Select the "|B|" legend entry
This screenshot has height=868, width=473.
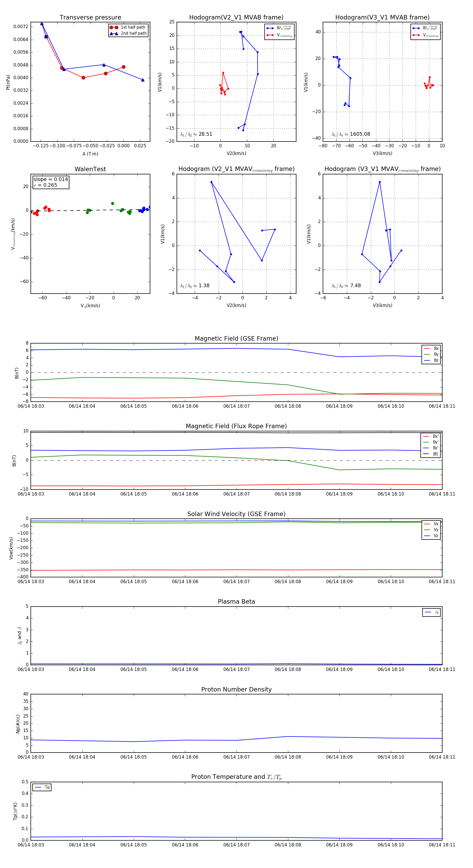pyautogui.click(x=431, y=454)
